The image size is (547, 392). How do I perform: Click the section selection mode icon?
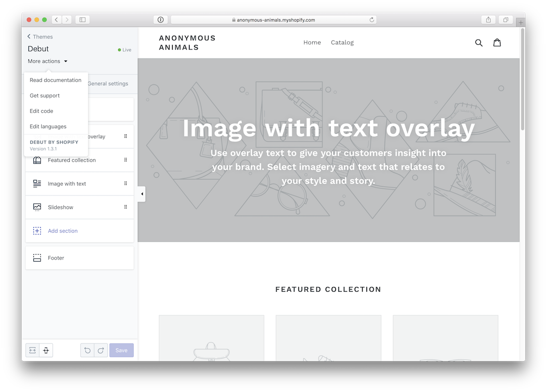click(x=46, y=350)
